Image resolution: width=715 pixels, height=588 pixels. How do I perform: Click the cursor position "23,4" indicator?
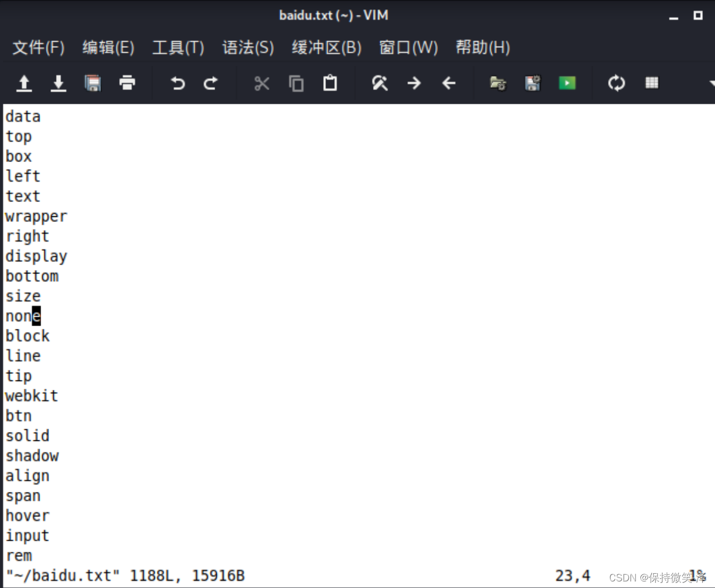[x=573, y=575]
